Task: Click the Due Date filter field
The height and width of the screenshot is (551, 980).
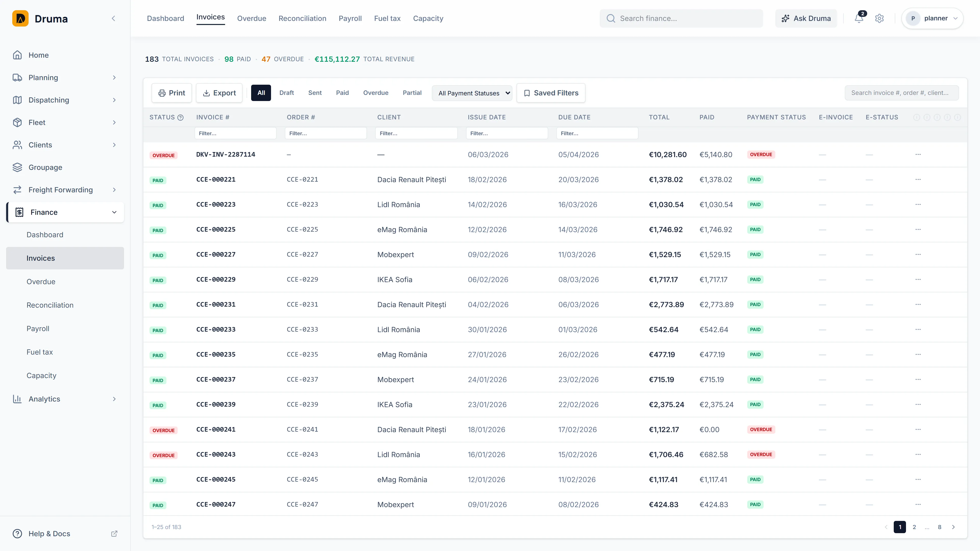Action: tap(597, 133)
